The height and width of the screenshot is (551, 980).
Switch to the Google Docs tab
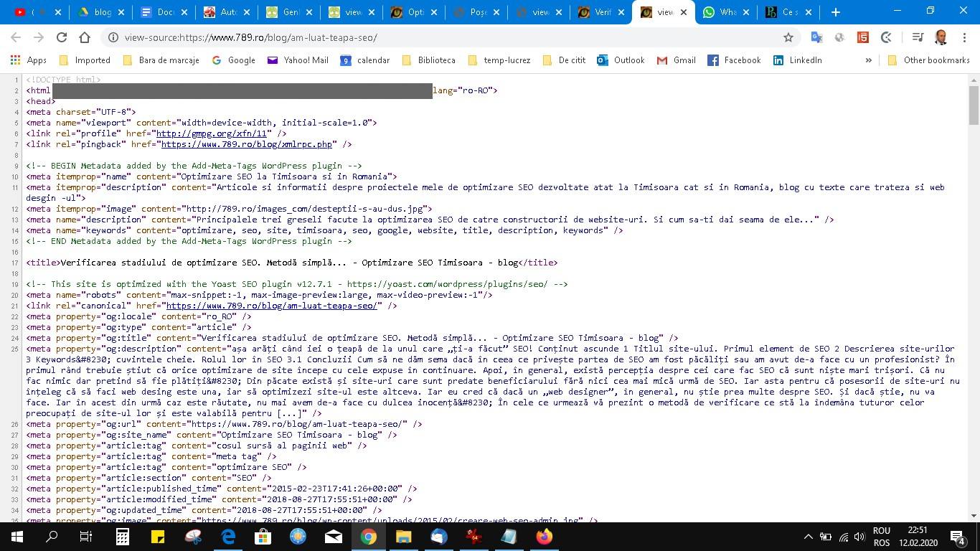click(164, 12)
